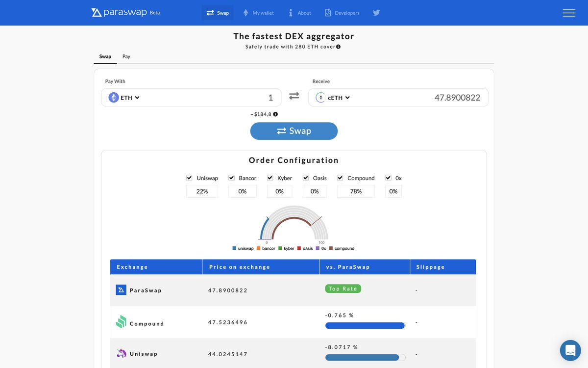The image size is (588, 368).
Task: Click the Receive amount field
Action: pos(420,98)
